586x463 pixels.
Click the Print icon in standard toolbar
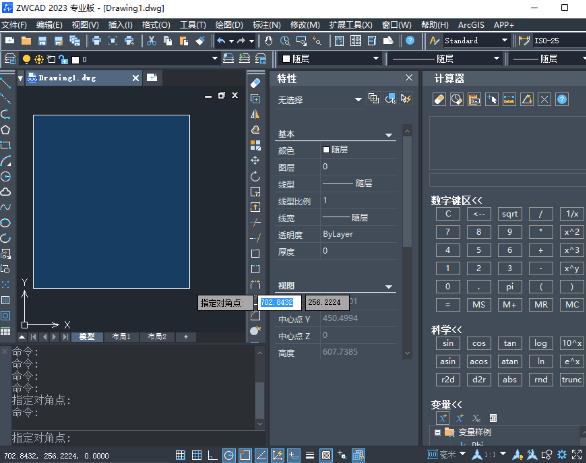click(96, 40)
